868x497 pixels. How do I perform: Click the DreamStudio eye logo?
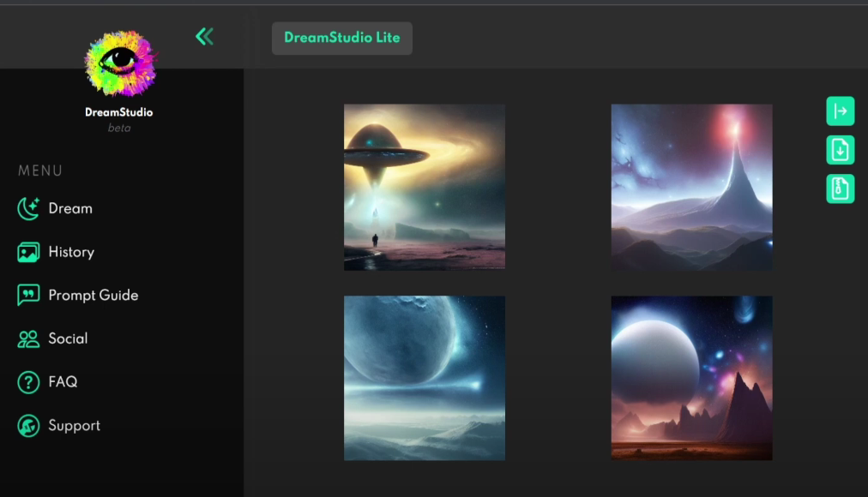120,63
